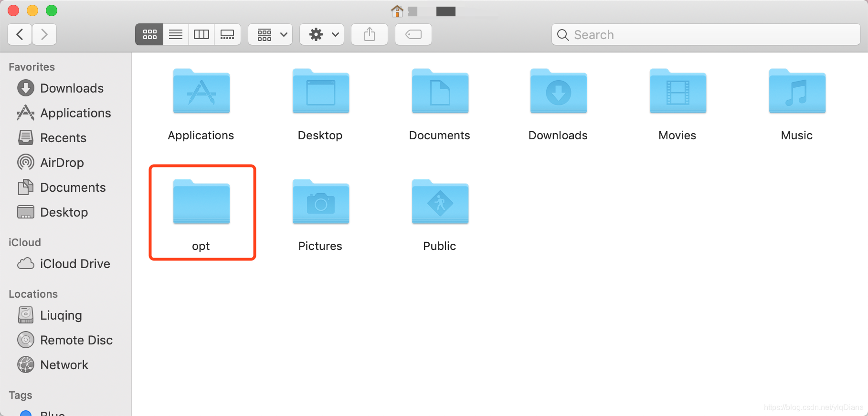Select Documents in the sidebar

pyautogui.click(x=62, y=187)
